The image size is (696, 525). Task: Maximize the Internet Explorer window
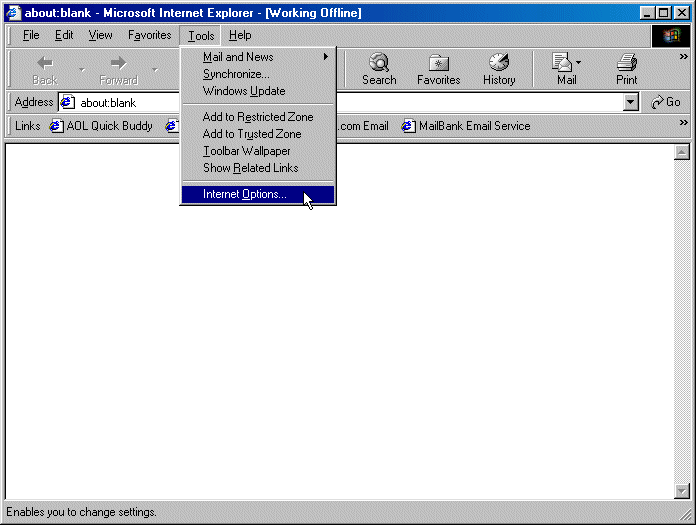(x=664, y=13)
